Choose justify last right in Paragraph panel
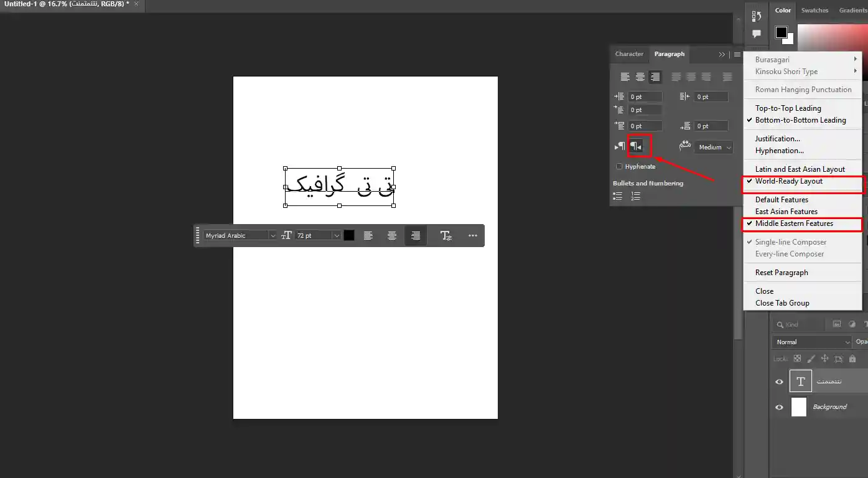Image resolution: width=868 pixels, height=478 pixels. [706, 77]
